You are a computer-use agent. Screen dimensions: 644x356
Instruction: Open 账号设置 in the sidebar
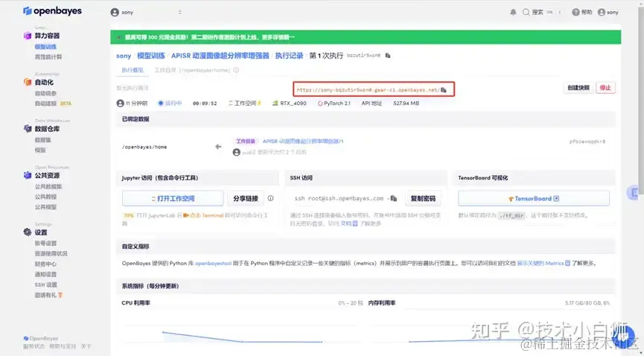[x=45, y=244]
